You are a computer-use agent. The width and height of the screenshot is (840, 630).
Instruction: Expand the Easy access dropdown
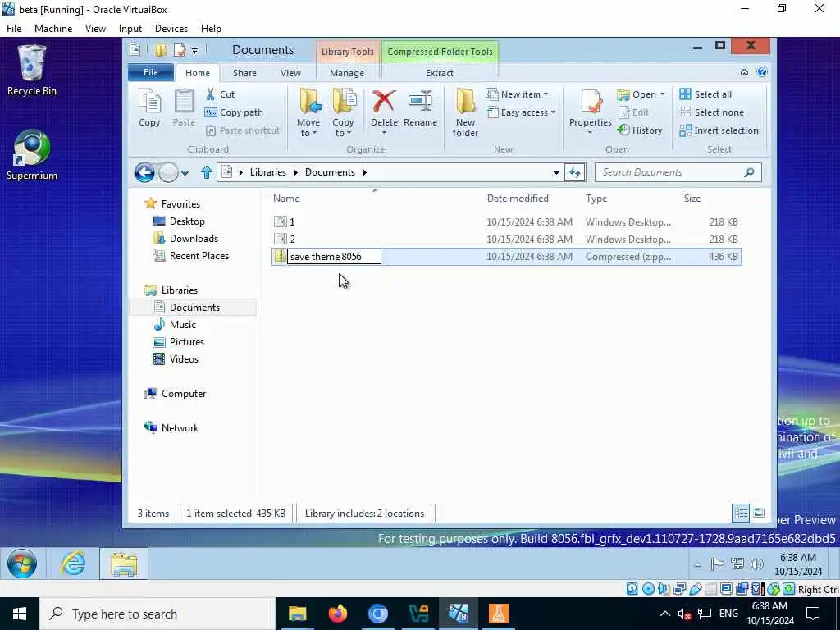tap(521, 112)
